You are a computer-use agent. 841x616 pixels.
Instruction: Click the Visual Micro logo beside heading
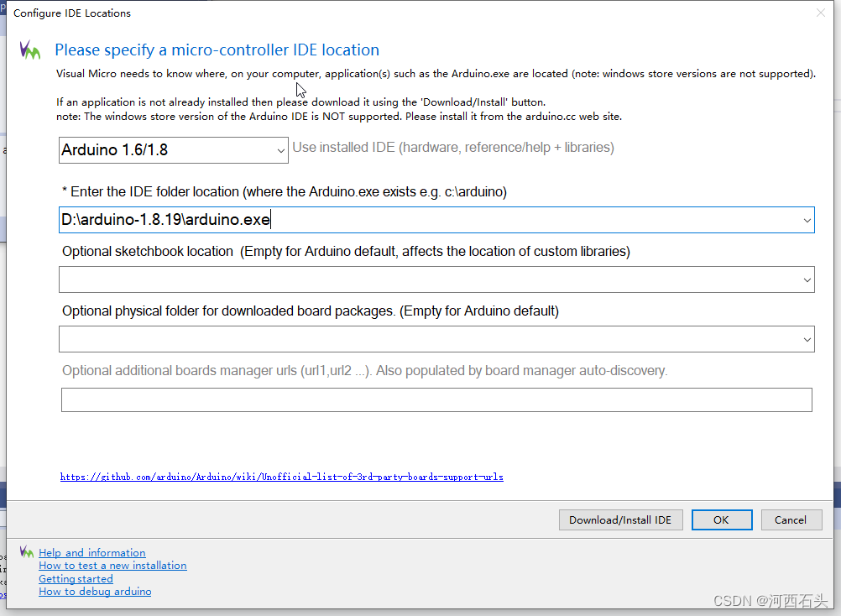click(30, 50)
